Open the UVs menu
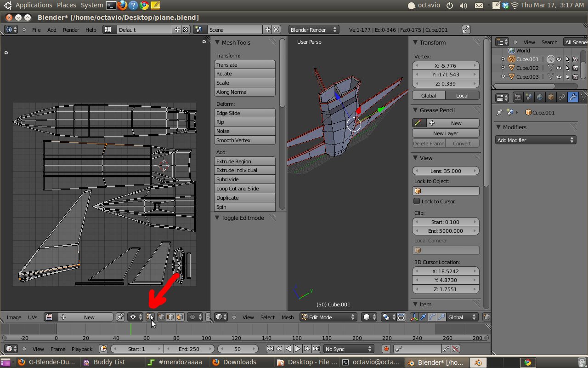 pos(33,317)
